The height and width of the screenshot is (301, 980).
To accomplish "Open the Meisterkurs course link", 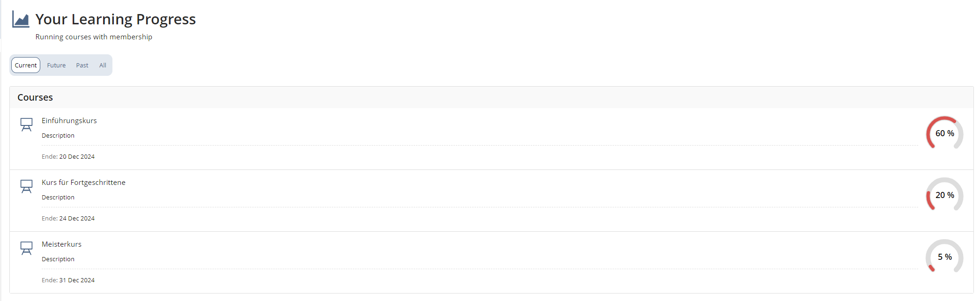I will [61, 244].
